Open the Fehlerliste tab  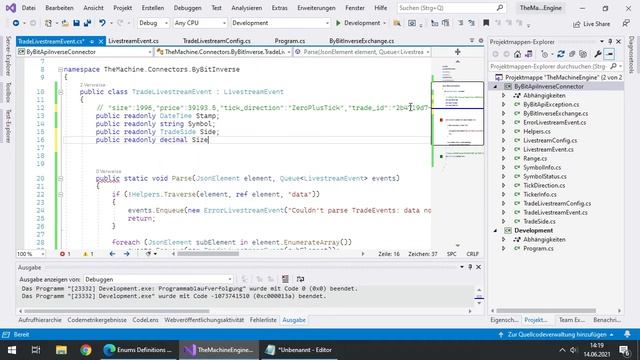coord(263,320)
